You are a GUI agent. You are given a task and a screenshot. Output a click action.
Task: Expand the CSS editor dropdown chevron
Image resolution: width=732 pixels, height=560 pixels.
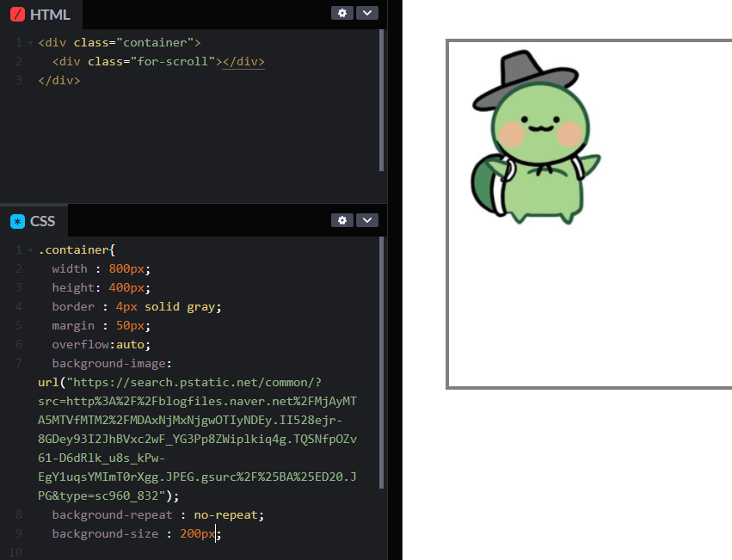click(x=367, y=220)
